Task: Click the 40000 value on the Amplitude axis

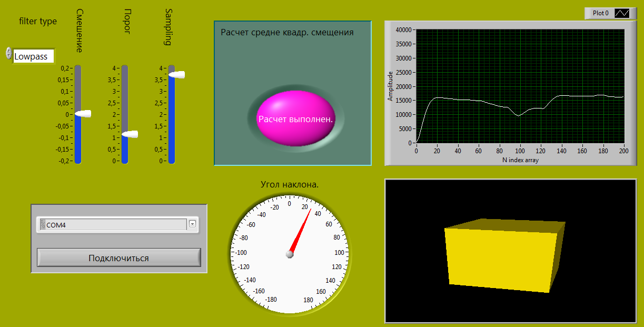Action: [x=403, y=30]
